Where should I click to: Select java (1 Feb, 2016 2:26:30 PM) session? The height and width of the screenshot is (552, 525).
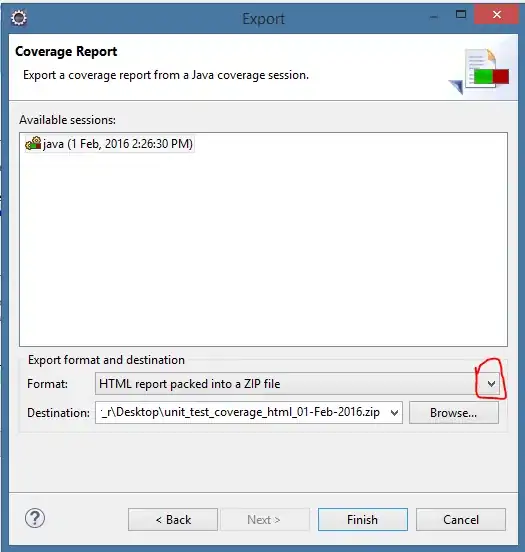point(110,144)
